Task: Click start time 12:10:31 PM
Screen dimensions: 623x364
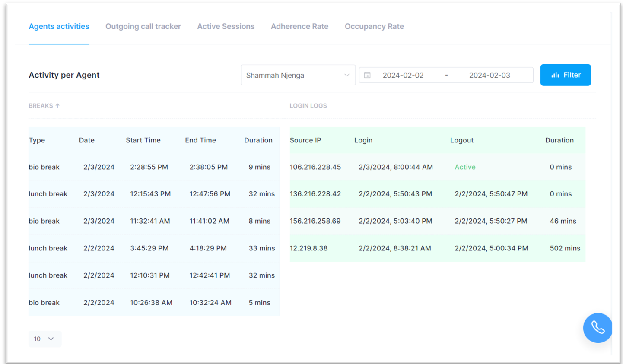Action: click(x=150, y=275)
